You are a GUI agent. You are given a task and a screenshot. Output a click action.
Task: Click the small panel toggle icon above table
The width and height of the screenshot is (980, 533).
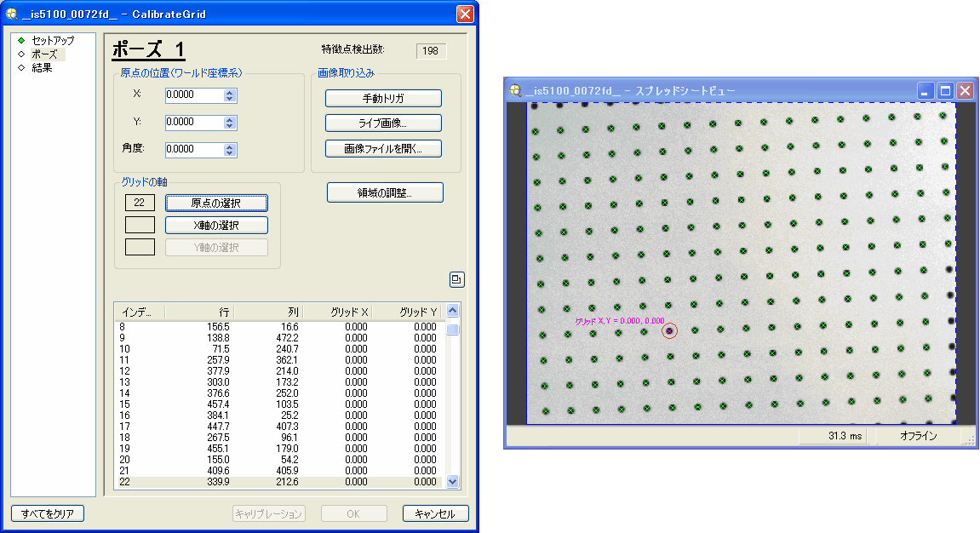(x=457, y=279)
